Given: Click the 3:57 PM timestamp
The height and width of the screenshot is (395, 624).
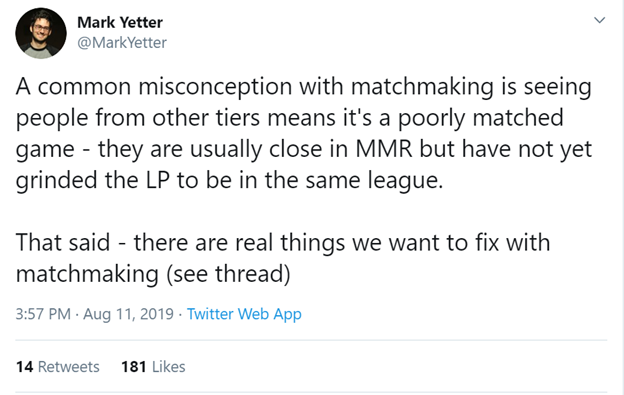Looking at the screenshot, I should click(x=43, y=314).
